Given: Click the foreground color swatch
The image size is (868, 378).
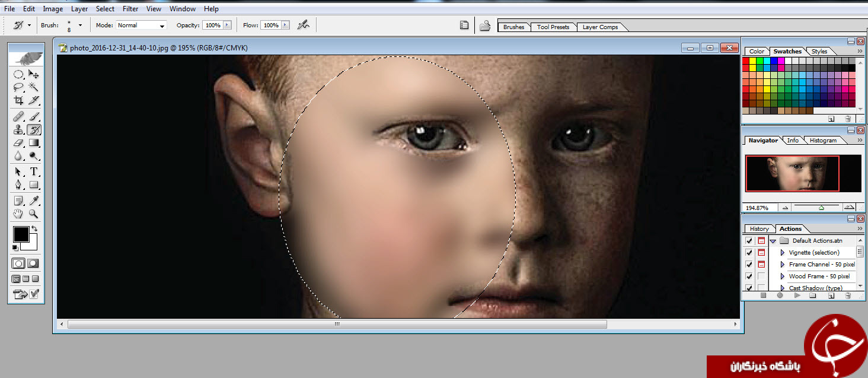Looking at the screenshot, I should [x=21, y=234].
